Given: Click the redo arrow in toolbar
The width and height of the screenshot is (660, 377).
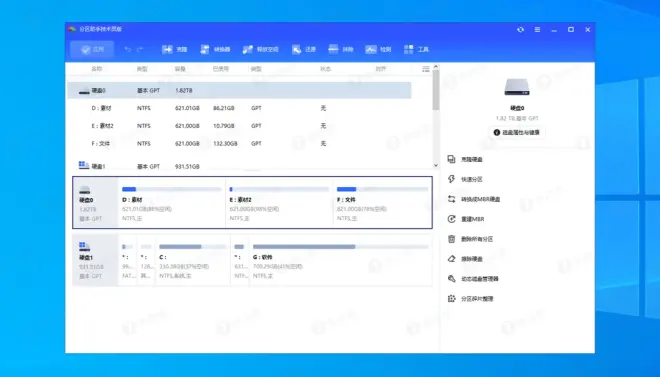Looking at the screenshot, I should (140, 49).
